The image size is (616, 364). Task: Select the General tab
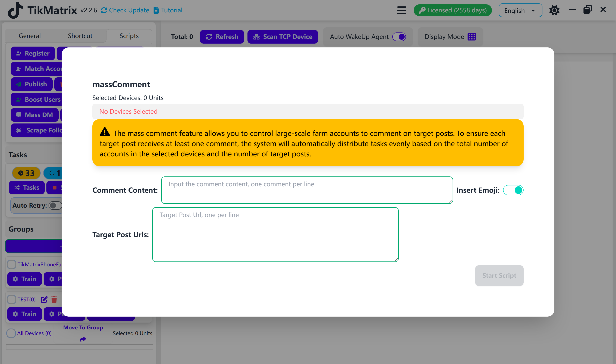29,36
